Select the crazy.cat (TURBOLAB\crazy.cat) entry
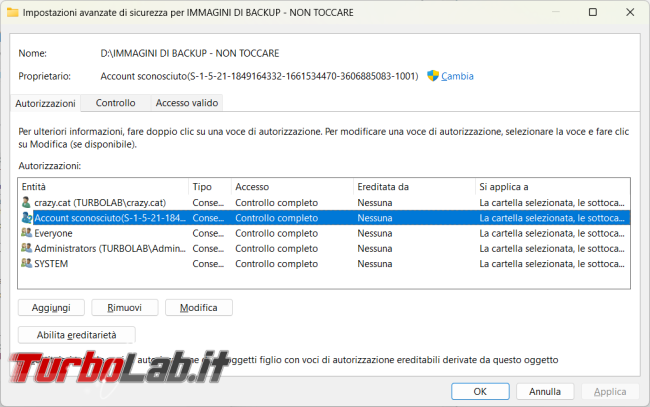This screenshot has height=407, width=650. [x=324, y=203]
